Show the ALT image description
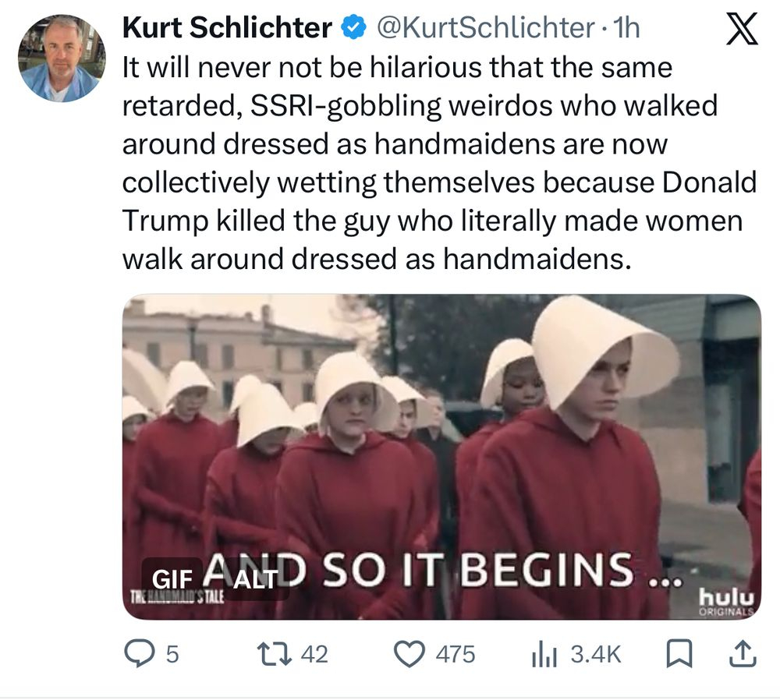Viewport: 780px width, 700px height. pos(254,580)
